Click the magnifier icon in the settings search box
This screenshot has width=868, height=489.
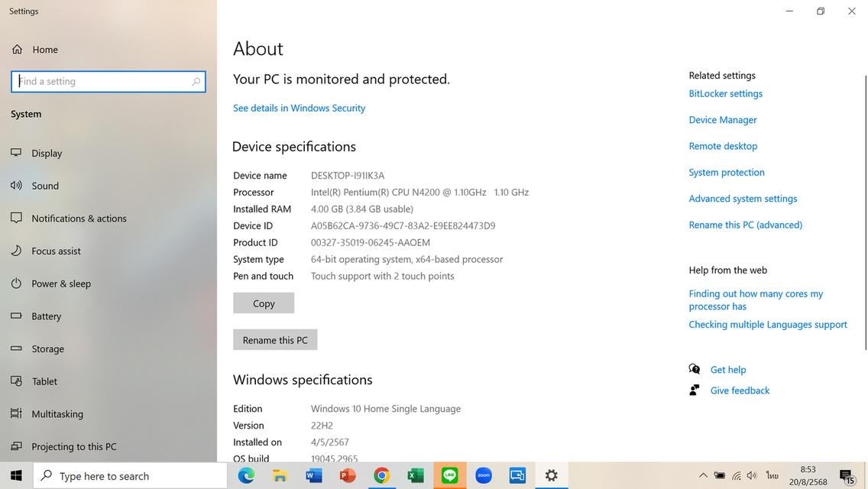click(x=196, y=82)
